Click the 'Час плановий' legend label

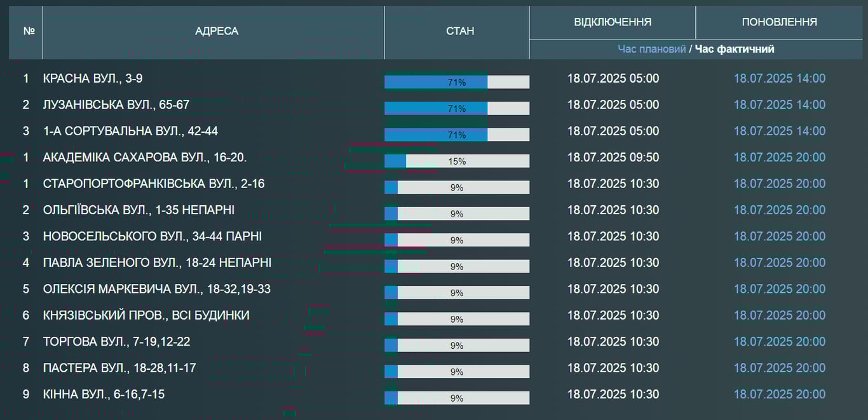coord(651,49)
